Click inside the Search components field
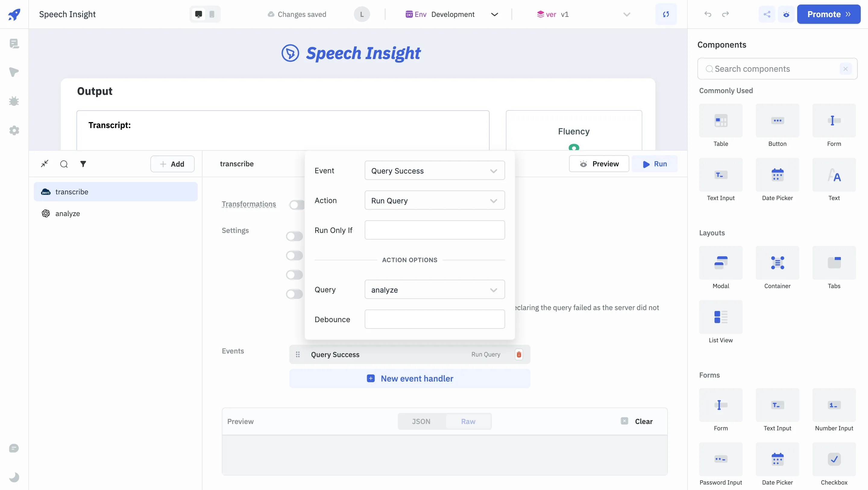This screenshot has width=868, height=490. coord(775,69)
